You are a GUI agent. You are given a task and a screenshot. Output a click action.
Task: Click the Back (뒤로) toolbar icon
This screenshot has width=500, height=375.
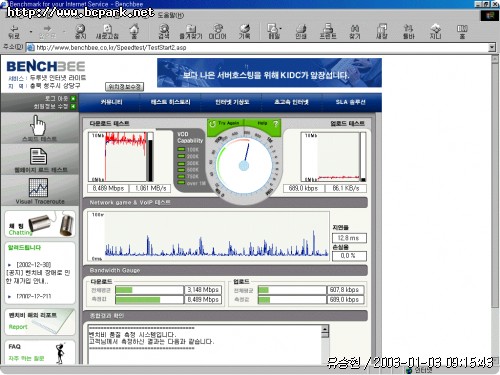[14, 32]
